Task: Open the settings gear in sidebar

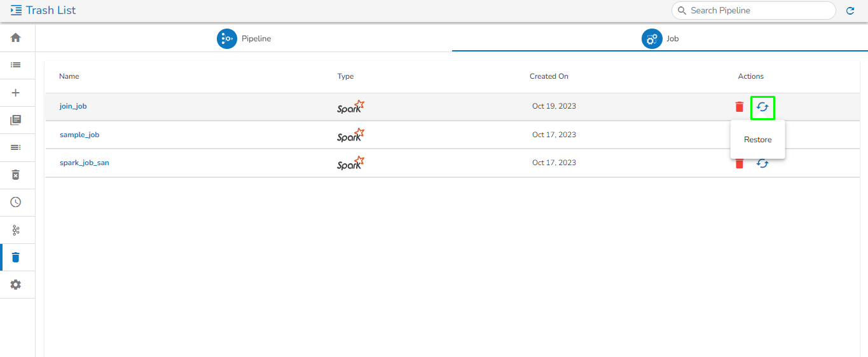Action: [x=16, y=285]
